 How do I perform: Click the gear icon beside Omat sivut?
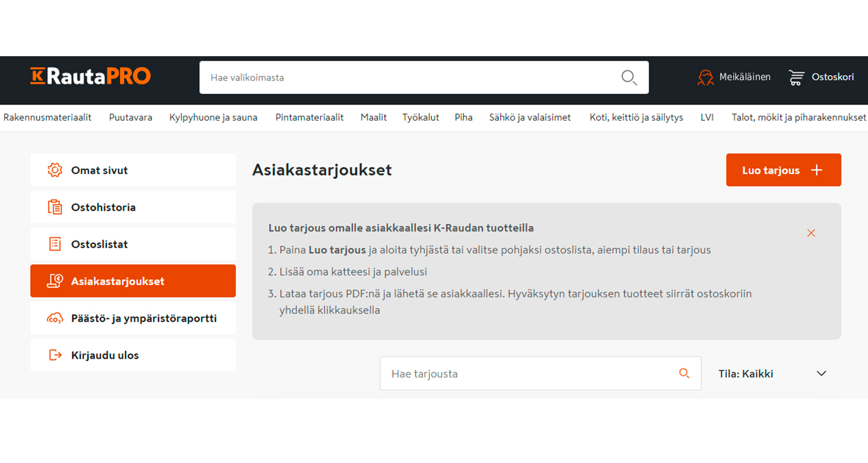pos(55,170)
